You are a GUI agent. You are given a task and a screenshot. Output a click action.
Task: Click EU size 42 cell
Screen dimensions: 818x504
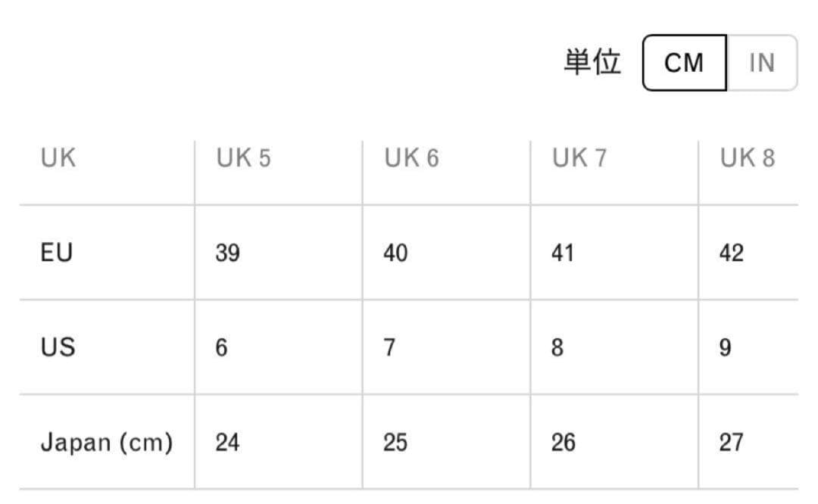click(x=732, y=253)
